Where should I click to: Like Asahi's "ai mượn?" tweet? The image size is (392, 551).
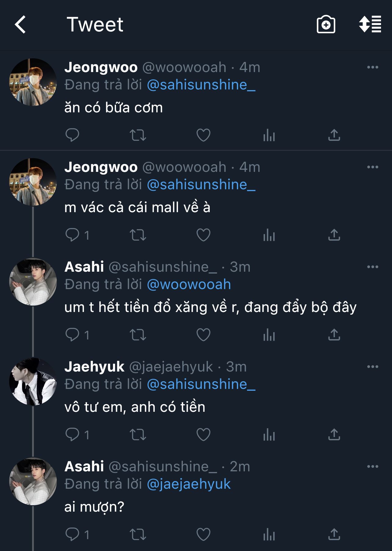point(203,534)
